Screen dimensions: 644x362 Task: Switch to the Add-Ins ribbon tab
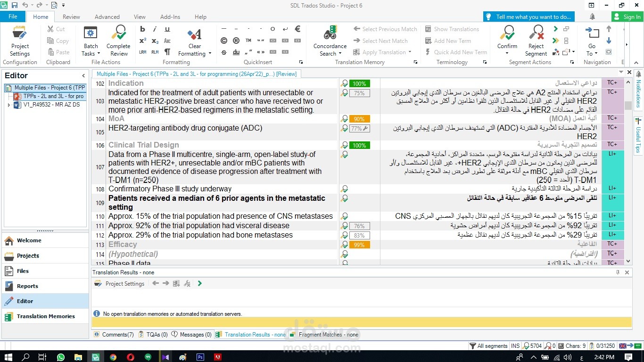(170, 17)
